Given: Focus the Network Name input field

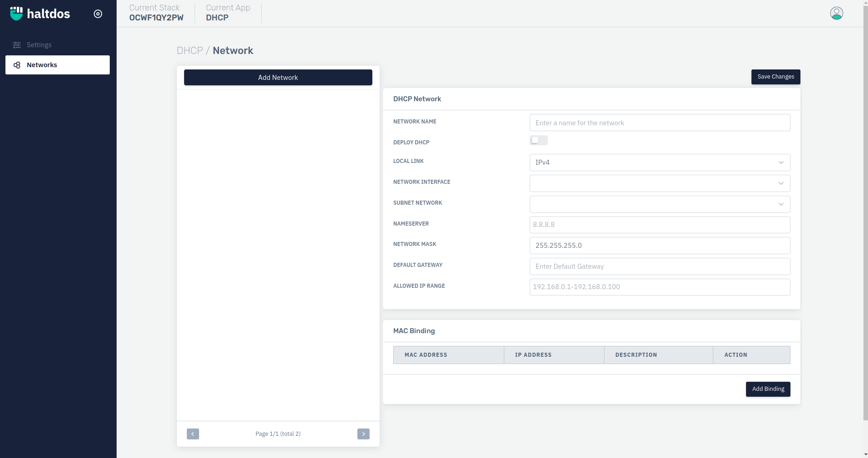Looking at the screenshot, I should point(660,123).
